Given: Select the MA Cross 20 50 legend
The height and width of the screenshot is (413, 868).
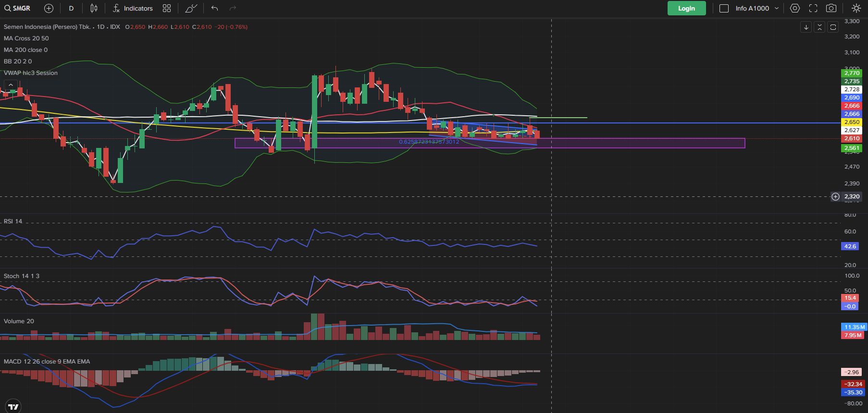Looking at the screenshot, I should click(x=26, y=38).
